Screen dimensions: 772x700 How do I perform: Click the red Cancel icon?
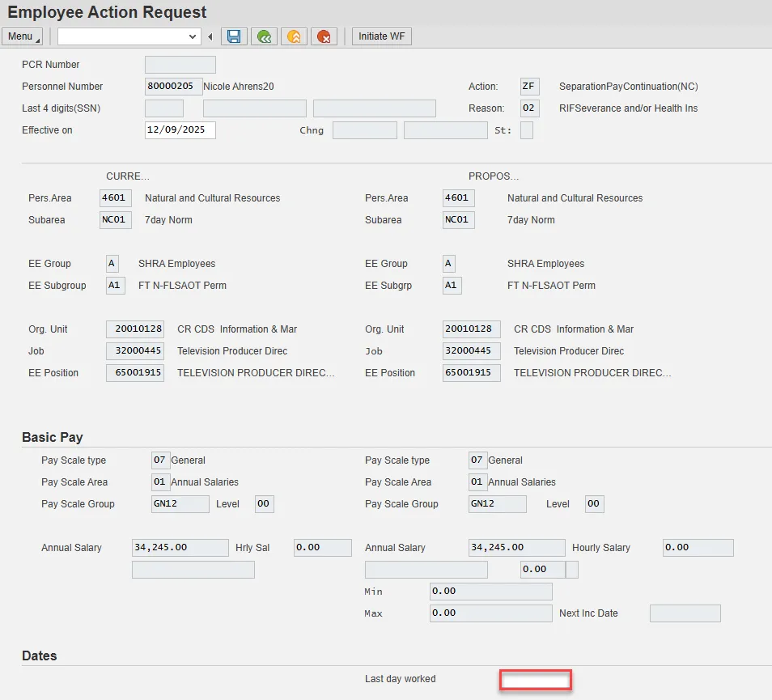[324, 36]
